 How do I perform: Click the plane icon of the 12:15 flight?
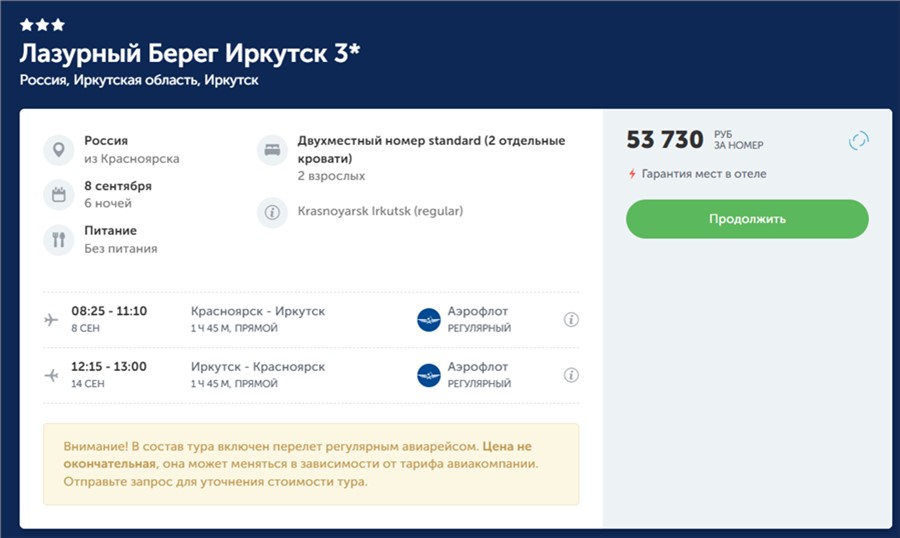pyautogui.click(x=52, y=375)
